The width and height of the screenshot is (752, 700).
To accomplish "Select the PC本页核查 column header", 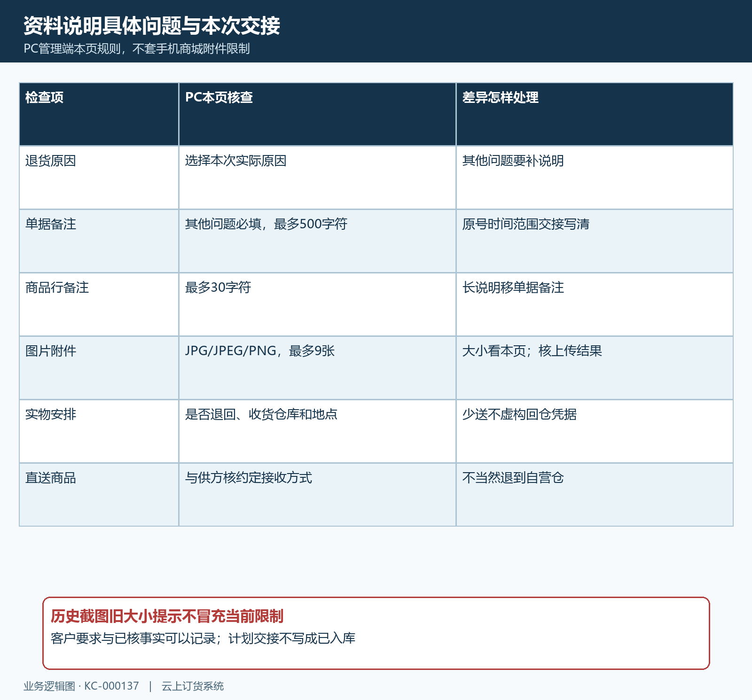I will 317,114.
